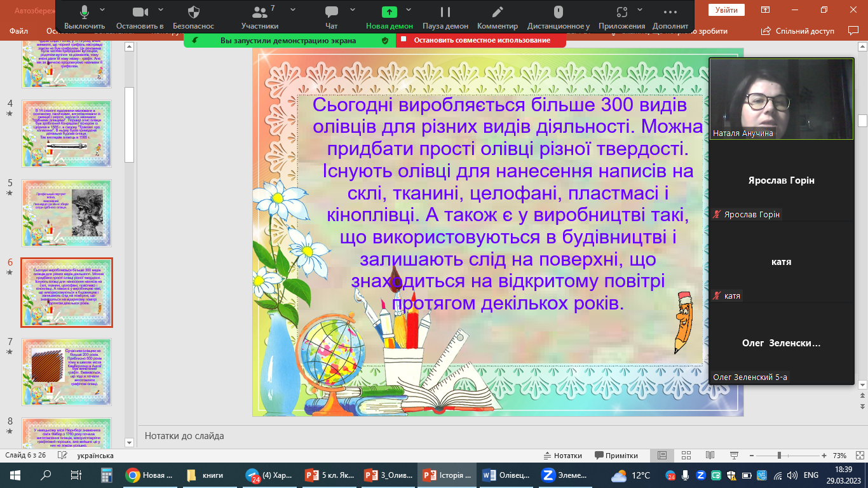Open Zoom remote control mouse option

[x=559, y=17]
